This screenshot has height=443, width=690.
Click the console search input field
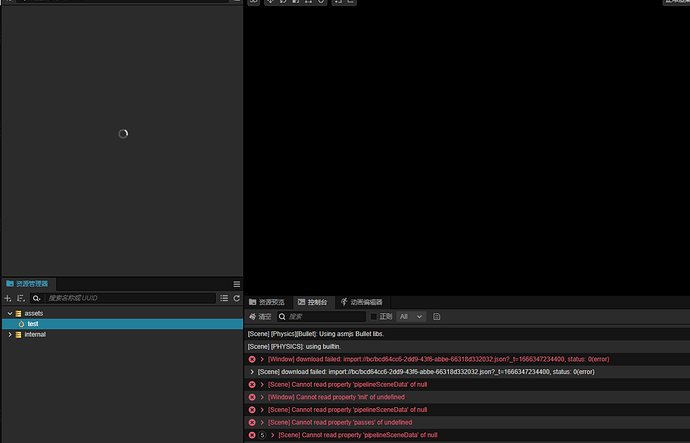[x=322, y=317]
